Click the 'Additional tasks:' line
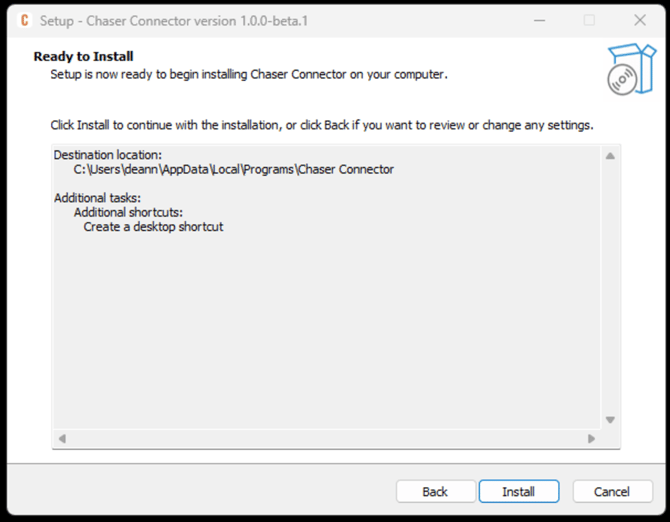This screenshot has height=522, width=670. (97, 198)
